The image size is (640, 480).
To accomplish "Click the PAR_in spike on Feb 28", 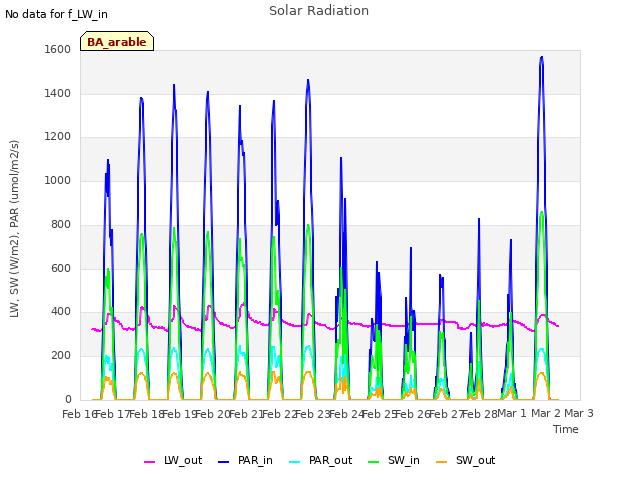I will click(479, 219).
